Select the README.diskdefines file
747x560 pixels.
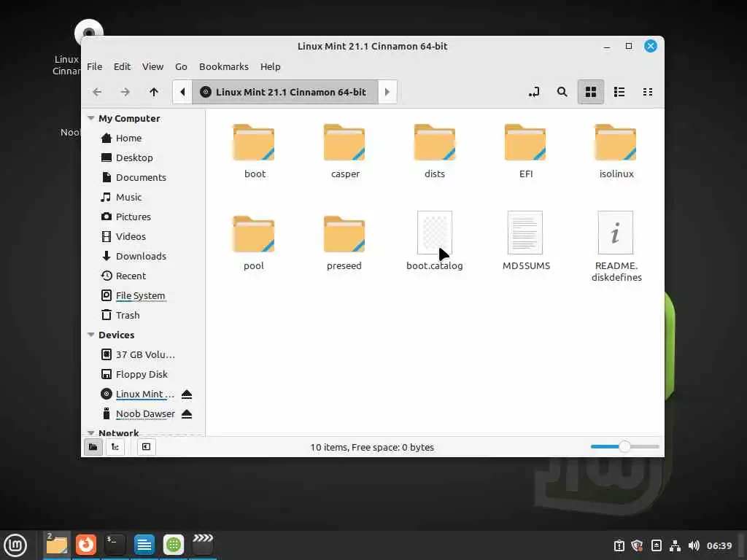point(616,246)
